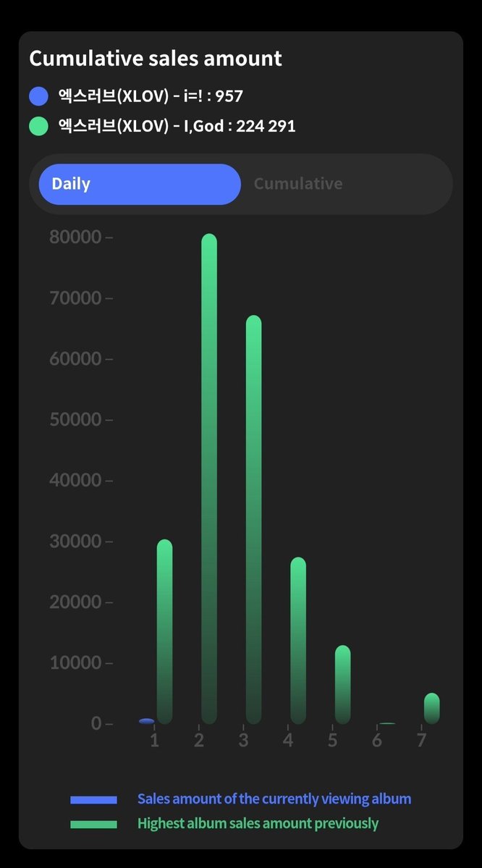Click the 'Cumulative sales amount' heading

tap(156, 58)
